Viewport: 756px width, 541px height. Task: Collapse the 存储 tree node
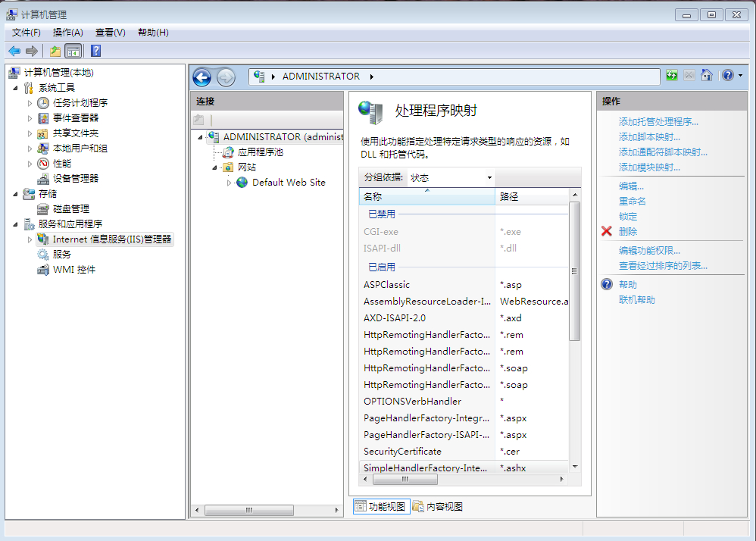click(15, 194)
